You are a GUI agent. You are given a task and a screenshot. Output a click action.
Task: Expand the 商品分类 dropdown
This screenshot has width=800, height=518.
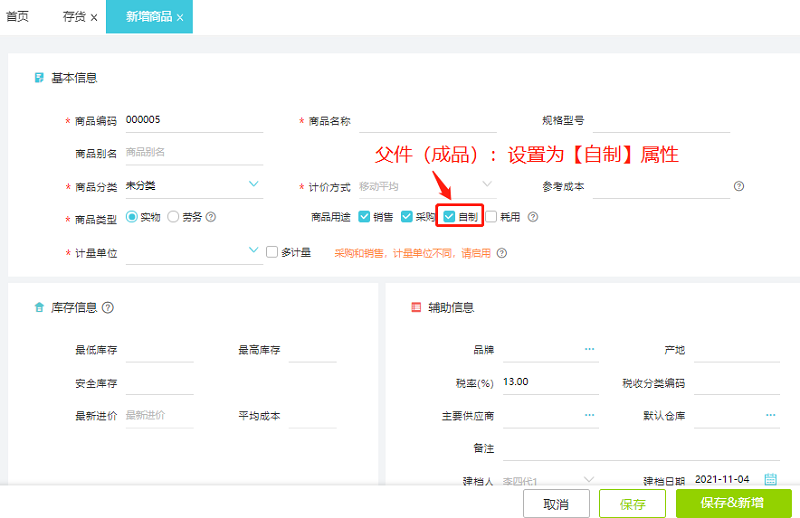point(253,184)
